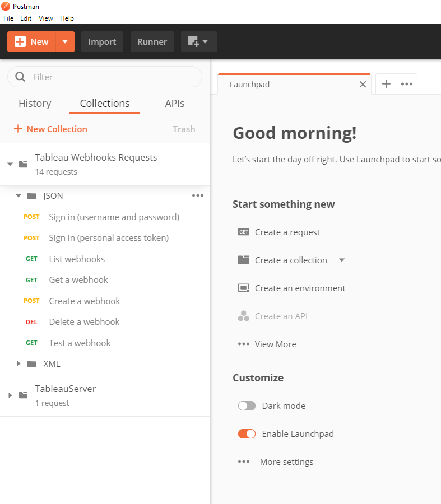
Task: Click the '14 requests' text
Action: click(x=56, y=172)
